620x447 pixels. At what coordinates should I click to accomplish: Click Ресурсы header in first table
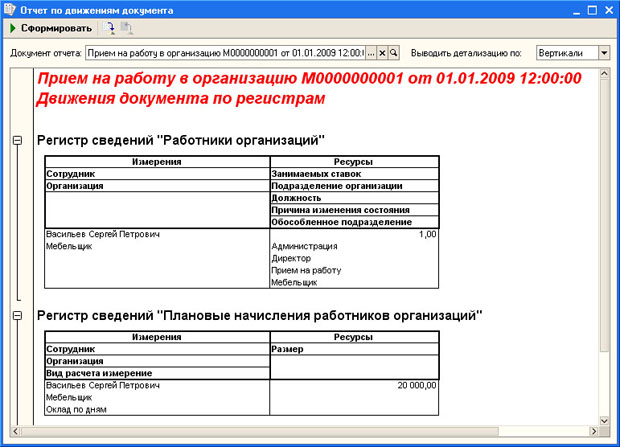(354, 162)
